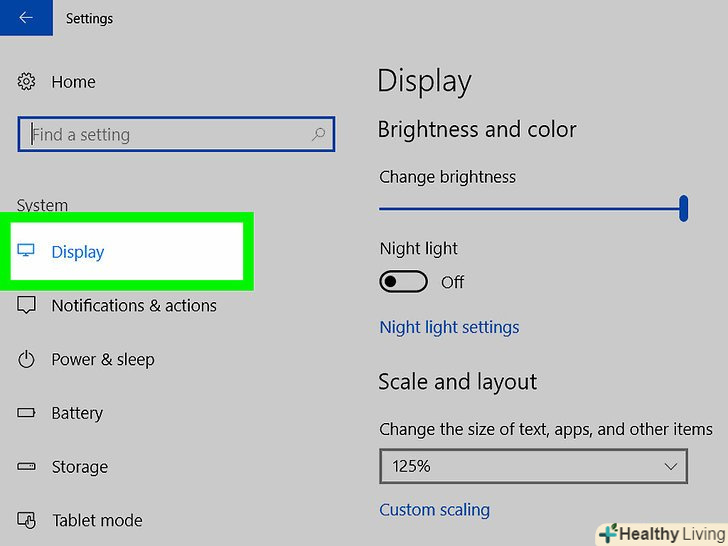Open Notifications & actions settings
This screenshot has height=546, width=728.
(134, 306)
